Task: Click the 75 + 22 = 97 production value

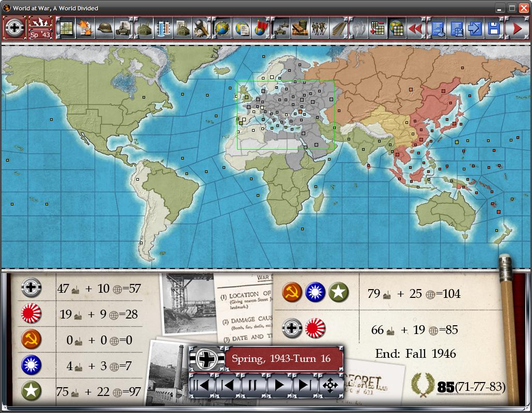Action: (99, 392)
